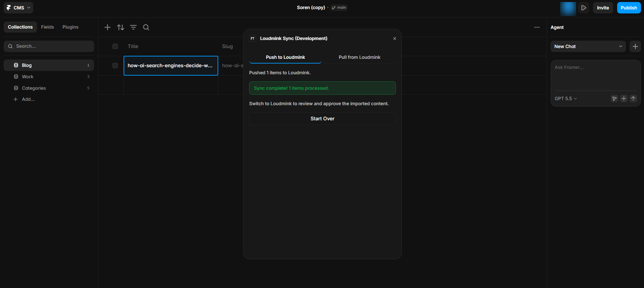Add attachment with plus in Agent box

pos(624,98)
